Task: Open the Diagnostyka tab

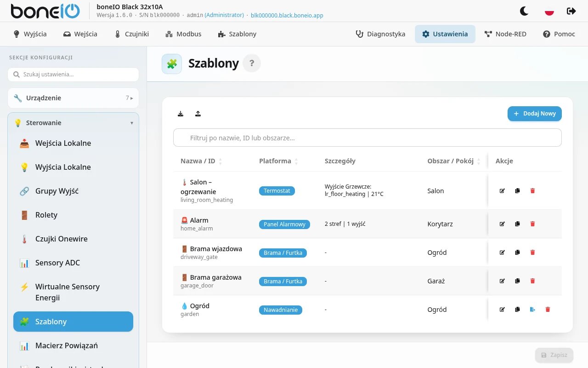Action: tap(380, 34)
